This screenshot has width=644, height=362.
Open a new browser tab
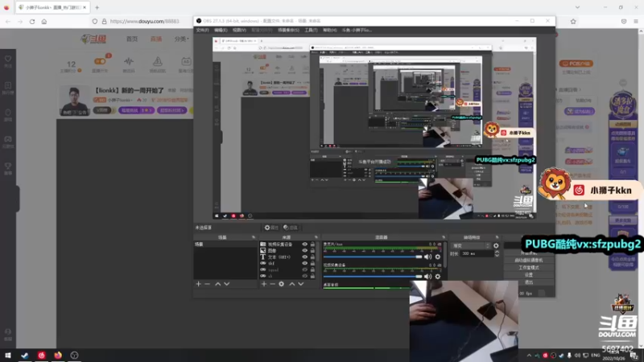point(97,7)
